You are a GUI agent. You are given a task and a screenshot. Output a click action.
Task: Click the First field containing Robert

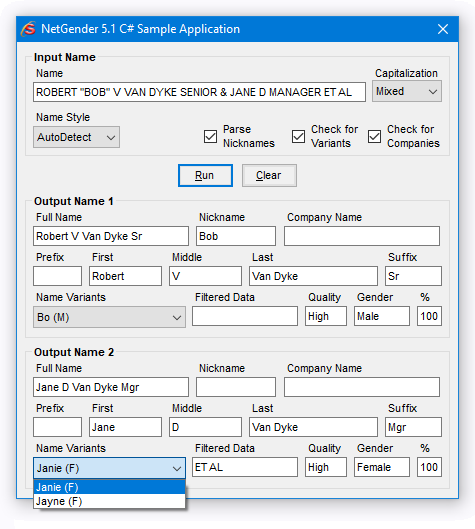click(125, 276)
